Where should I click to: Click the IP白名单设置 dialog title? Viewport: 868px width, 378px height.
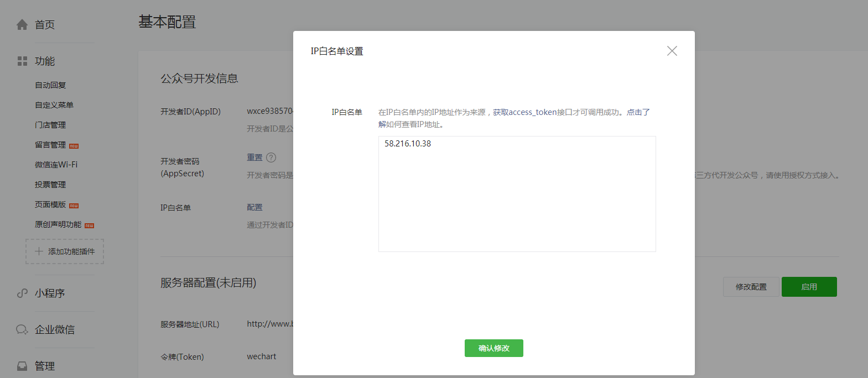point(337,51)
